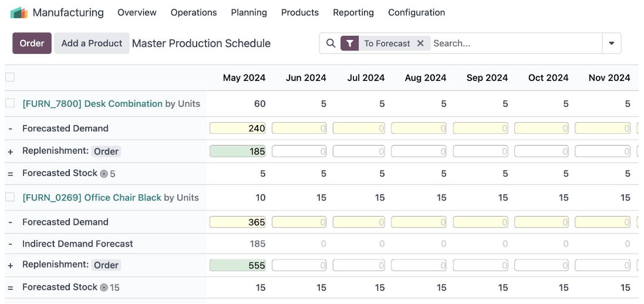Focus the Search text field

(x=515, y=43)
